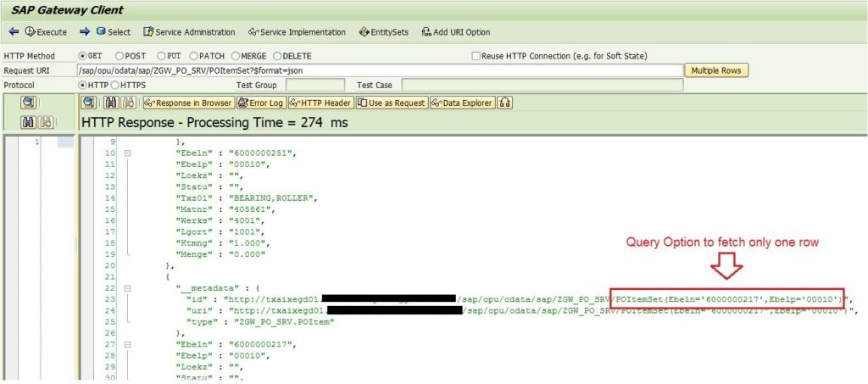Focus the Test Group field

315,86
